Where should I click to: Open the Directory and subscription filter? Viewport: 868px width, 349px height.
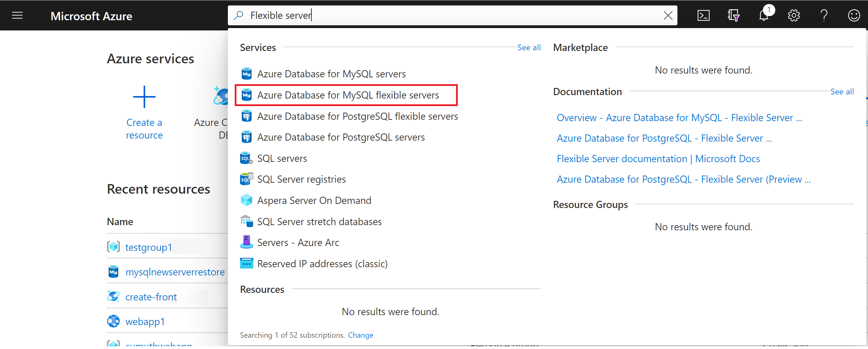coord(733,15)
